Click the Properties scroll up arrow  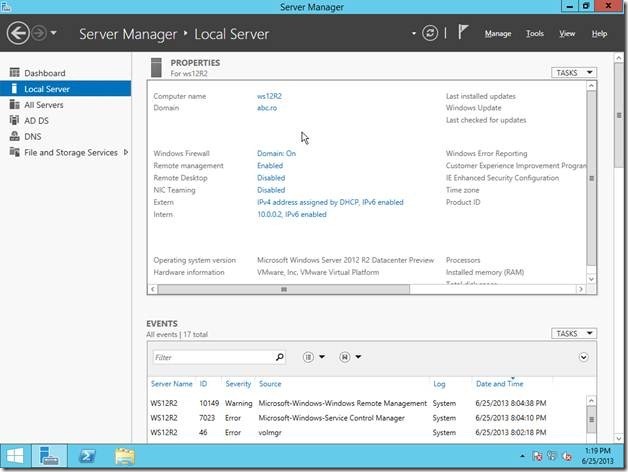(592, 86)
